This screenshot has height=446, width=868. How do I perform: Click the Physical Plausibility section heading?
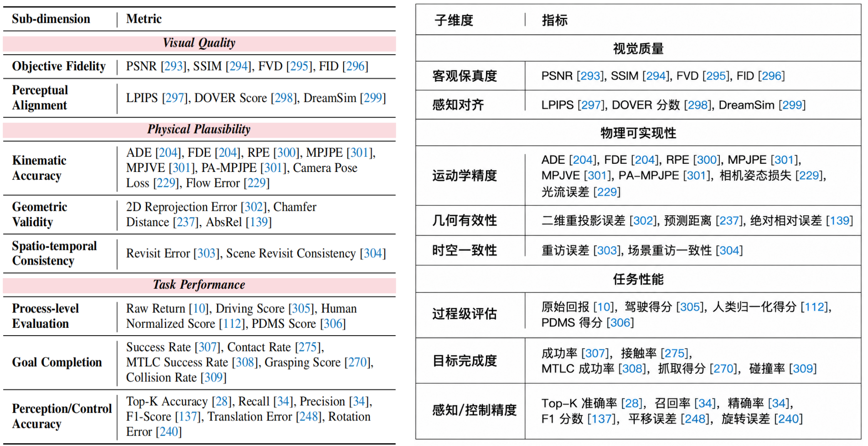pyautogui.click(x=199, y=130)
